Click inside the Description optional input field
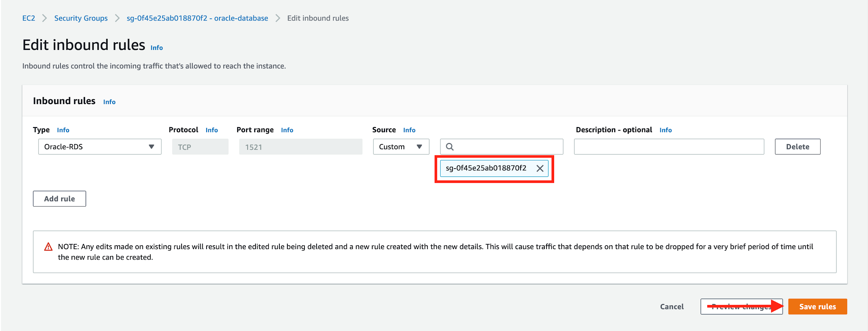The image size is (868, 331). (x=668, y=146)
